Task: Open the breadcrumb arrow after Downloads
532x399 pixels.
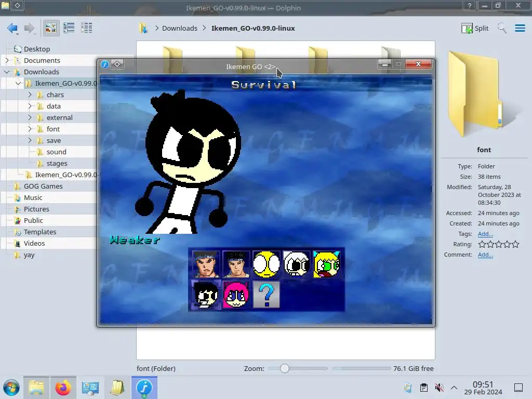Action: (204, 28)
